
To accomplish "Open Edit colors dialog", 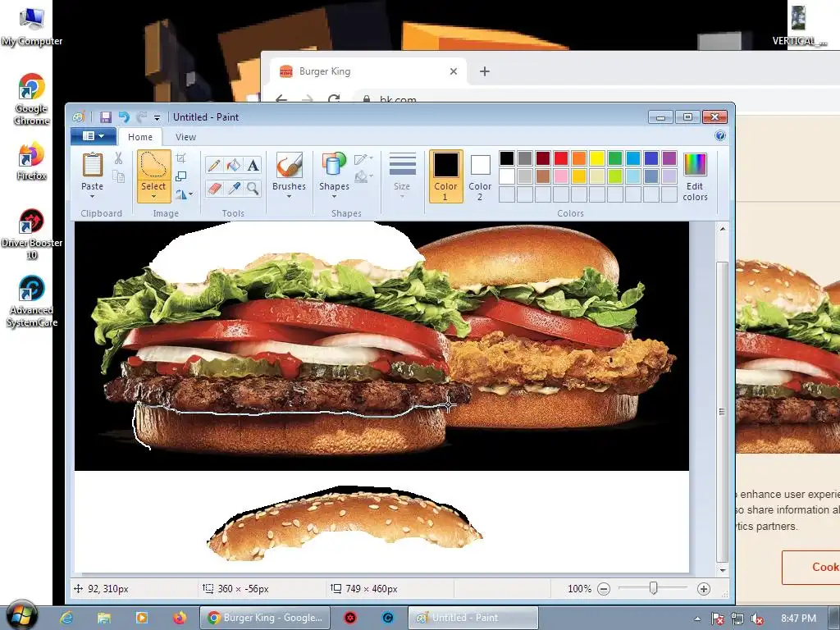I will [x=695, y=176].
